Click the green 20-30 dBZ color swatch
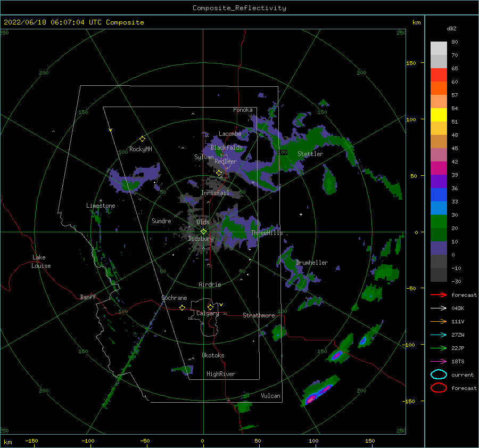Screen dimensions: 479x448 click(439, 222)
